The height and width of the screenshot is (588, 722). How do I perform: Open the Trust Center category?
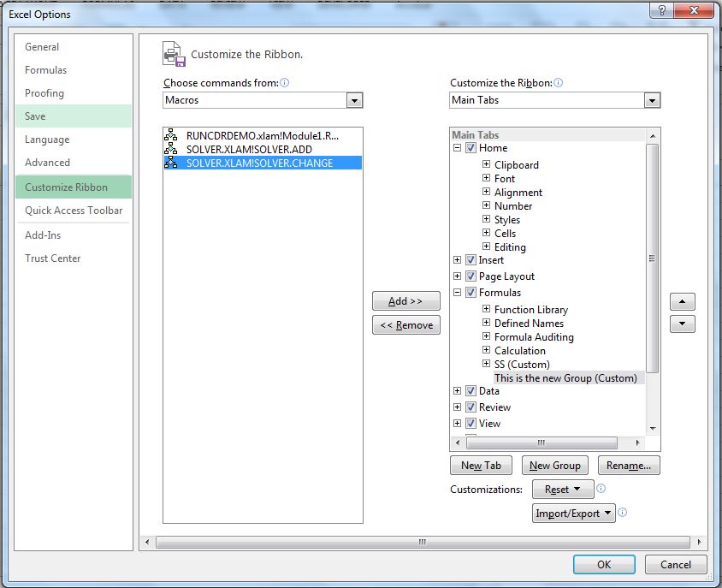[x=74, y=258]
